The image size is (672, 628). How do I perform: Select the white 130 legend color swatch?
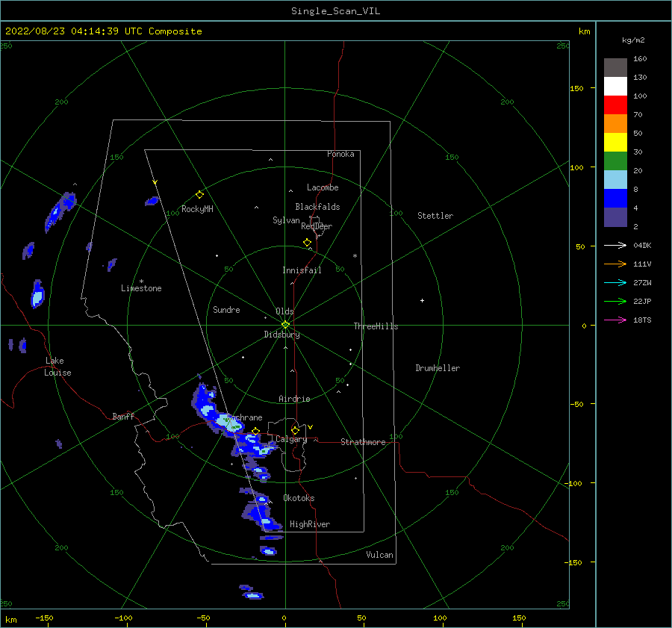click(615, 86)
